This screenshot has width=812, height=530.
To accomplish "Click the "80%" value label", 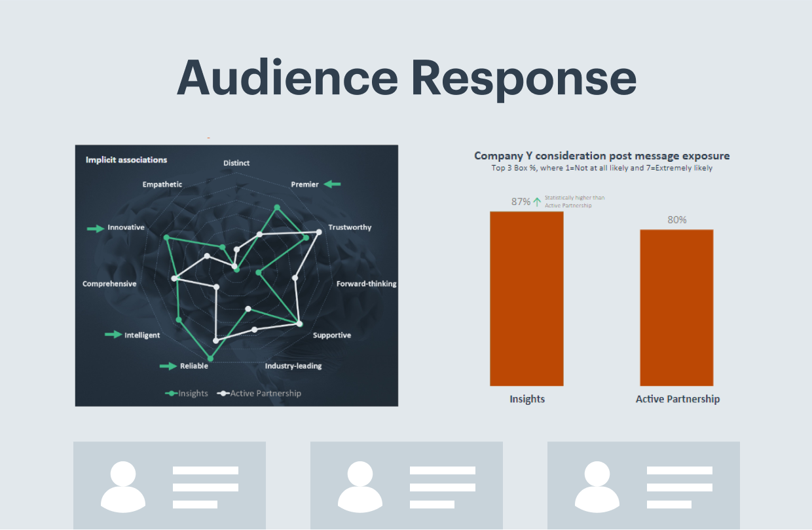I will tap(677, 220).
